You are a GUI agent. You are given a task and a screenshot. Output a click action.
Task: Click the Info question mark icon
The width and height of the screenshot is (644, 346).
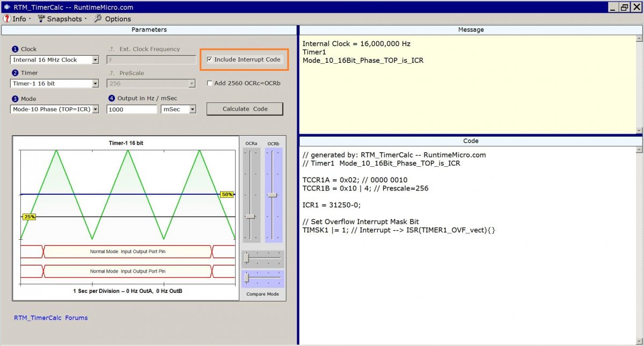coord(6,19)
